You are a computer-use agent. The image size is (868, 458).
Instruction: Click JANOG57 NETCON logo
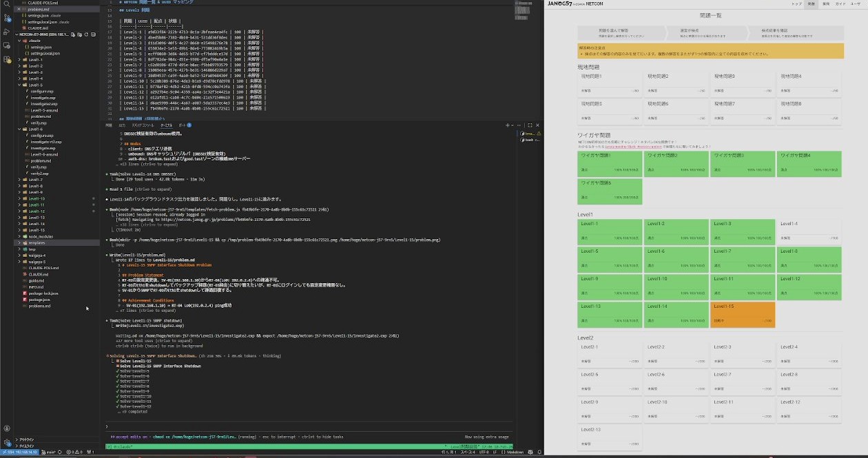coord(575,4)
